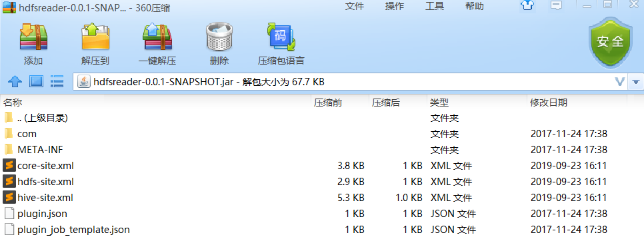Image resolution: width=644 pixels, height=251 pixels.
Task: Click the plugin.json file icon
Action: (9, 213)
